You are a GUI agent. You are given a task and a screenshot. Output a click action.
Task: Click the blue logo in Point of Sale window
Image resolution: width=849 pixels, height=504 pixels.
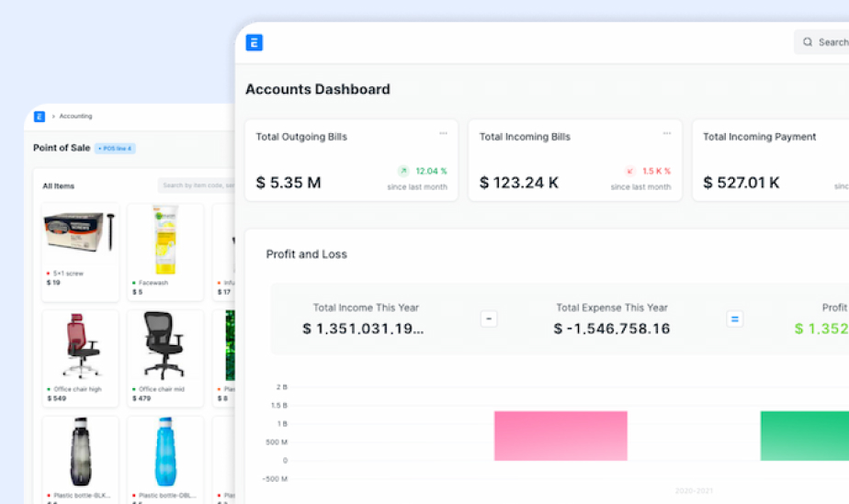[x=40, y=117]
